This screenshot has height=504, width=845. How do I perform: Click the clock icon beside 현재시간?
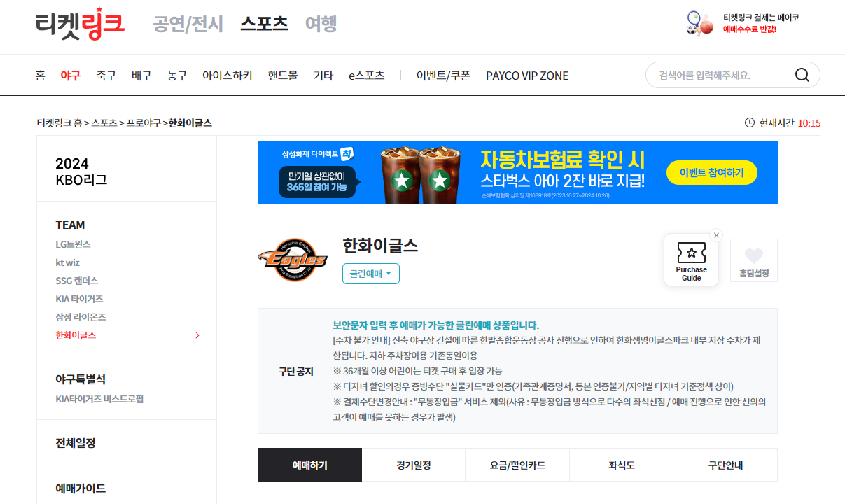(750, 123)
